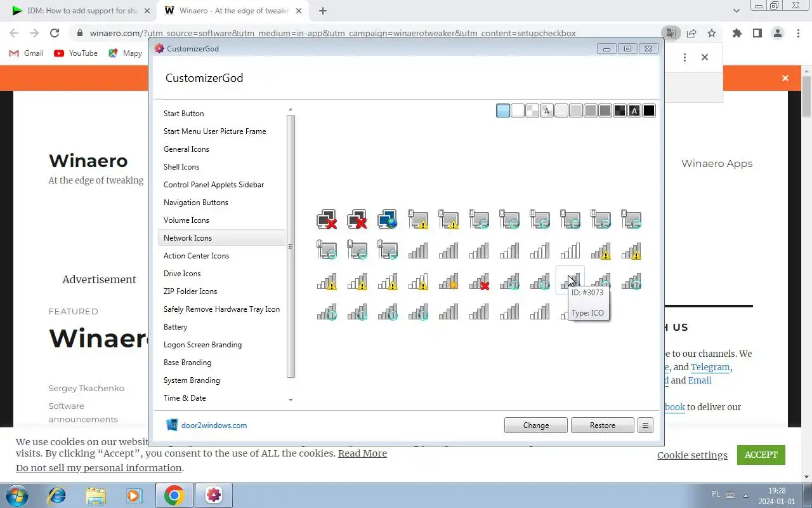Select the signal bars icon with red X

click(479, 281)
